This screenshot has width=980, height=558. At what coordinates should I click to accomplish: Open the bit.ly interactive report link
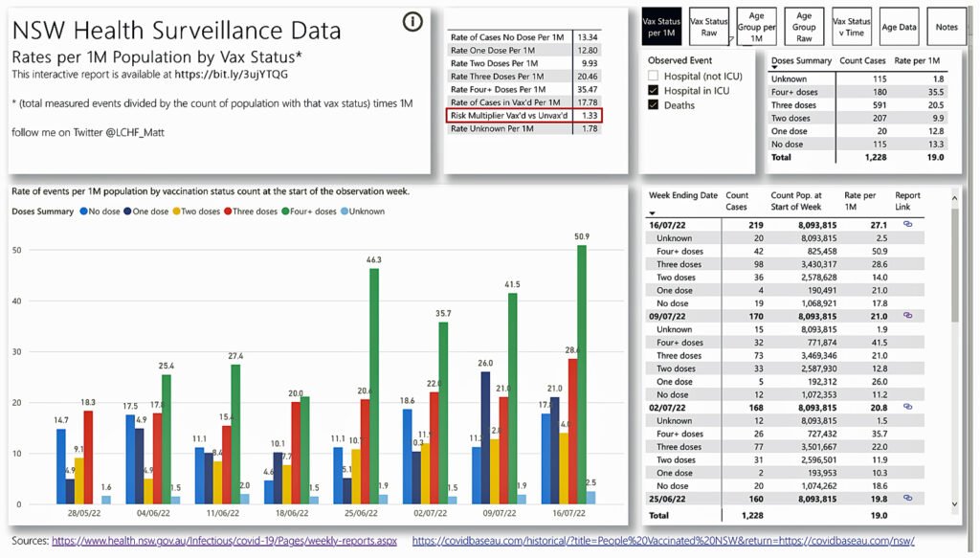point(232,75)
